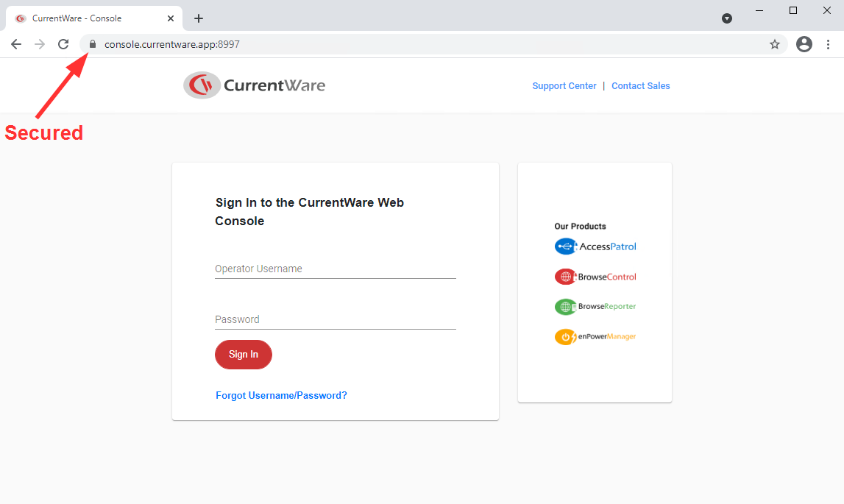Reload the page with the refresh icon
Viewport: 844px width, 504px height.
[63, 44]
